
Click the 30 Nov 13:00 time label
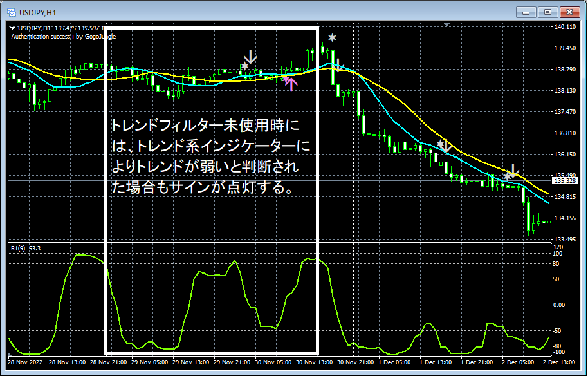tap(314, 362)
